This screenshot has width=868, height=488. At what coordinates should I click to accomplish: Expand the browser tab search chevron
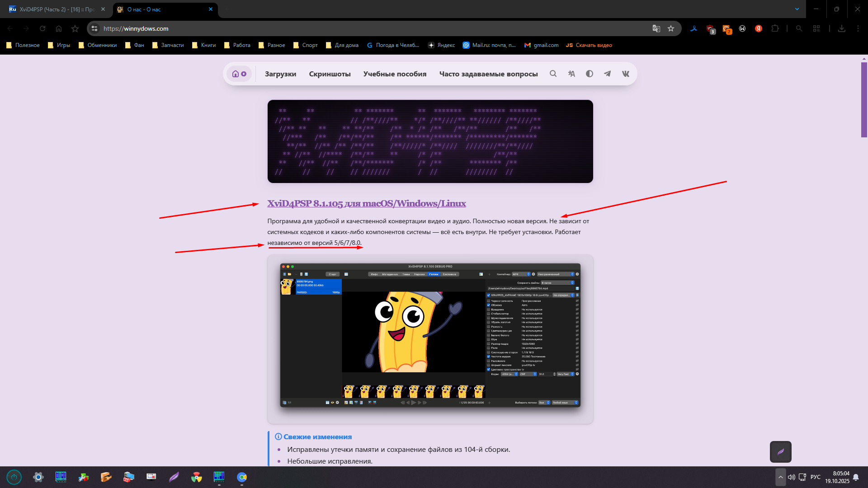tap(797, 9)
